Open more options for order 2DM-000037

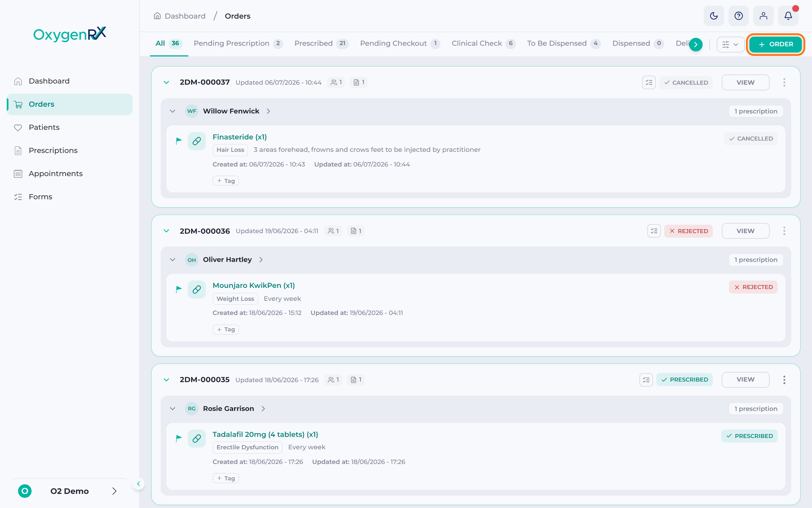[x=784, y=82]
